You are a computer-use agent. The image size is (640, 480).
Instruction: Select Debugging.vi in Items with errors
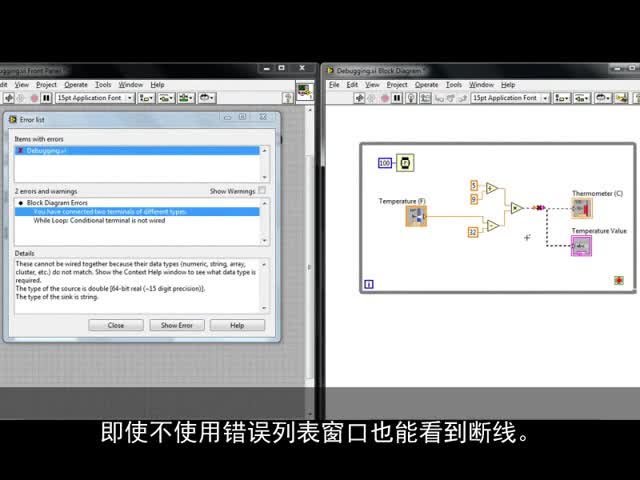coord(137,151)
